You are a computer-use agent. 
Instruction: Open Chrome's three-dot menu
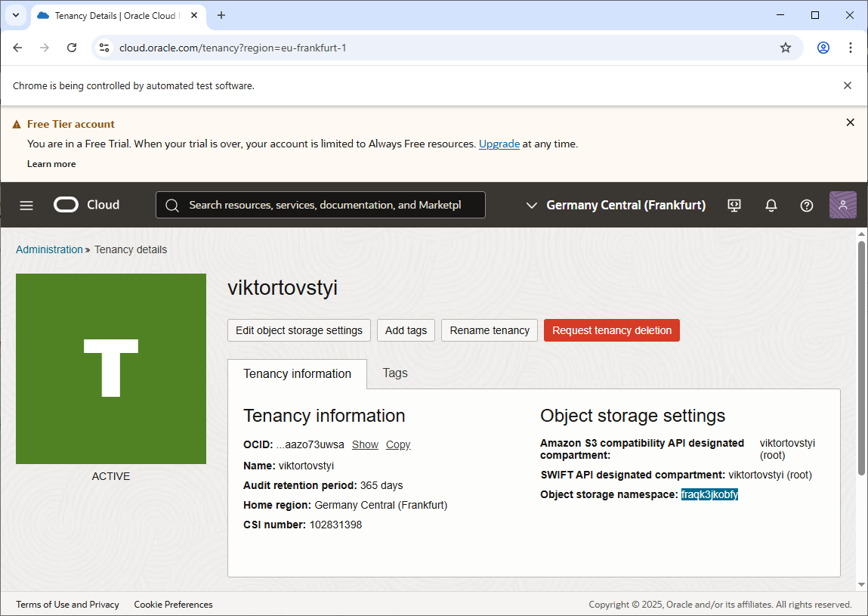click(x=850, y=48)
